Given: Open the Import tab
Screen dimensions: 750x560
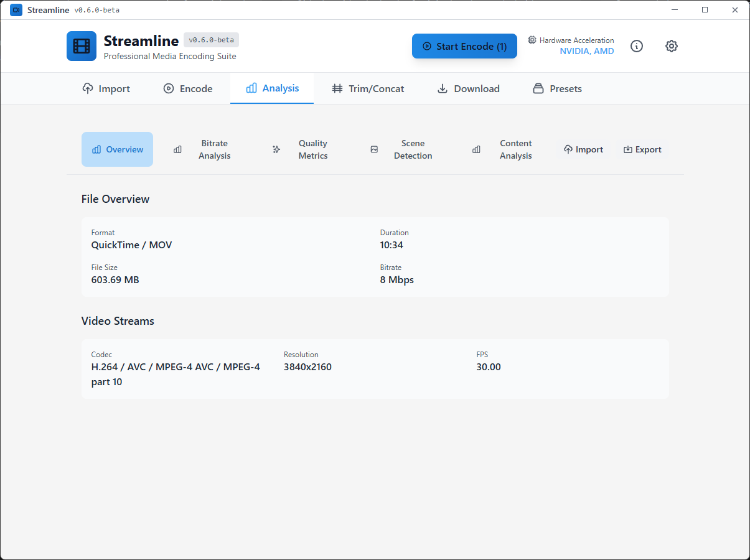Looking at the screenshot, I should click(106, 88).
